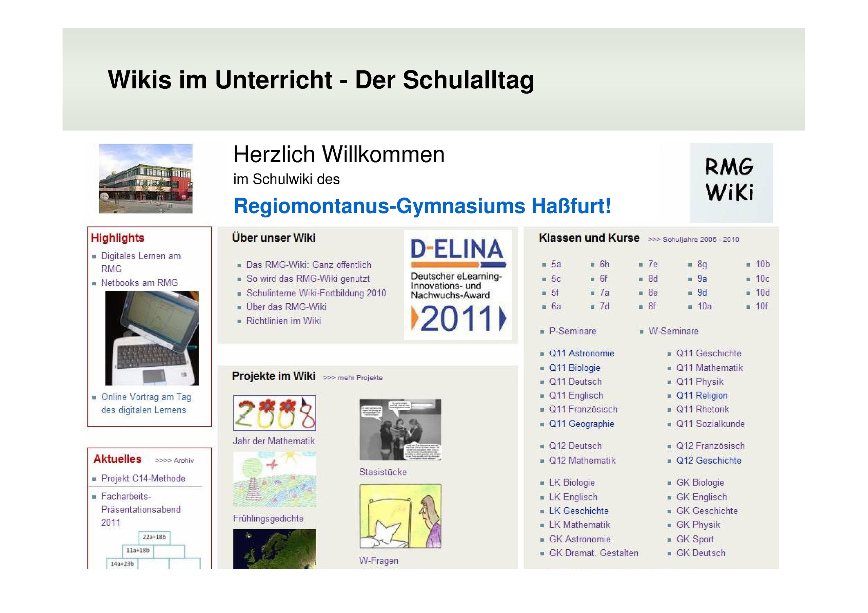The image size is (868, 613).
Task: Click the Frühlingsgedichte drawing thumbnail
Action: (274, 479)
